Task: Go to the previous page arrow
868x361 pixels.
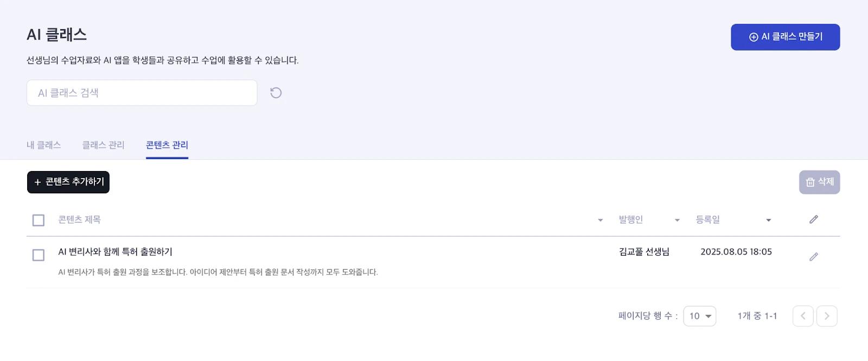Action: (x=803, y=316)
